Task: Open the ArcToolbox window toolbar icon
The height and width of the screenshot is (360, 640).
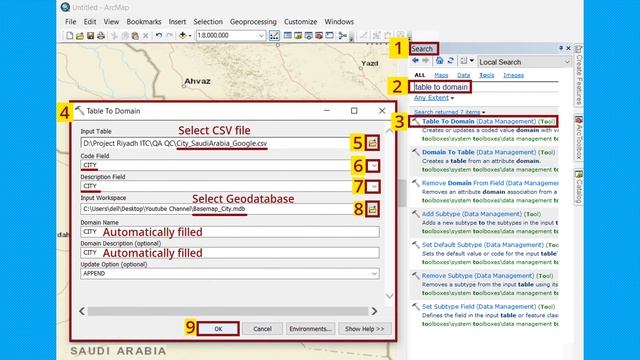Action: (x=319, y=36)
